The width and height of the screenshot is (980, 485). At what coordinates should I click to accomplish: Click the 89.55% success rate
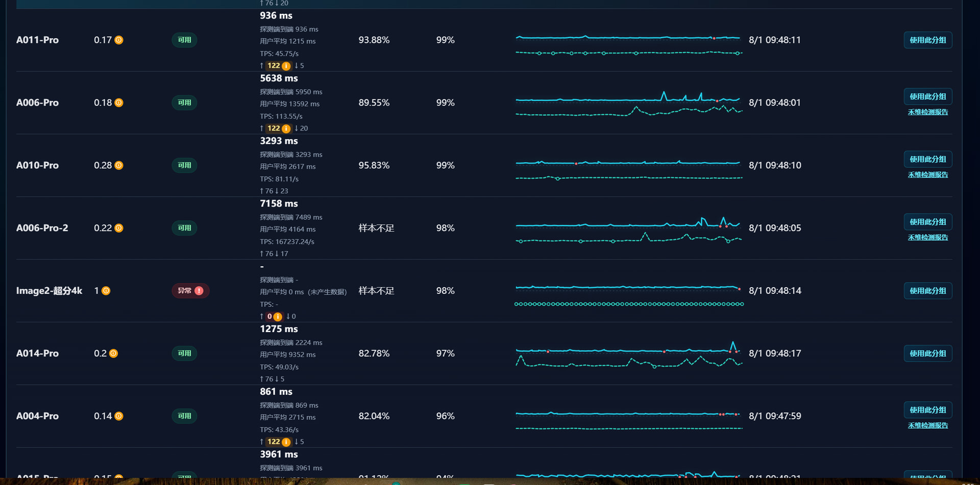coord(374,103)
